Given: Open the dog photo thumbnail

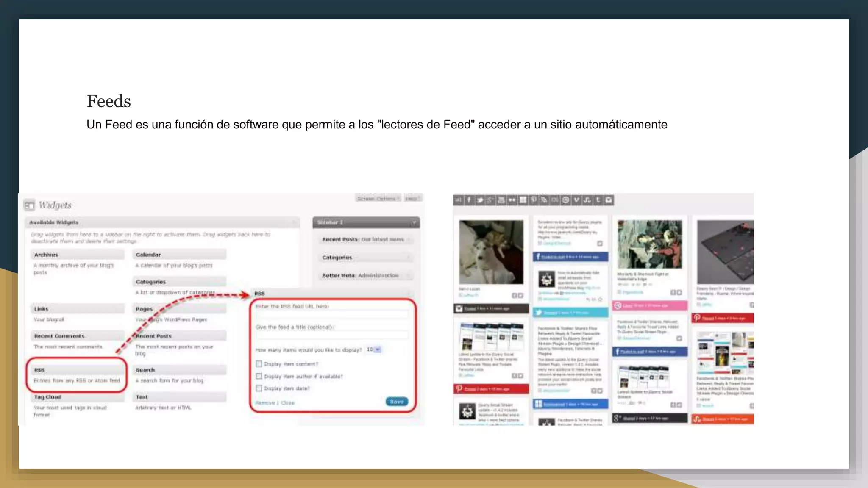Looking at the screenshot, I should coord(491,252).
